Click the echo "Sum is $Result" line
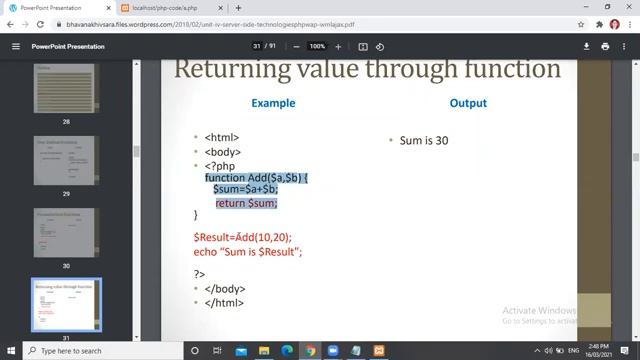Image resolution: width=640 pixels, height=360 pixels. pyautogui.click(x=248, y=252)
